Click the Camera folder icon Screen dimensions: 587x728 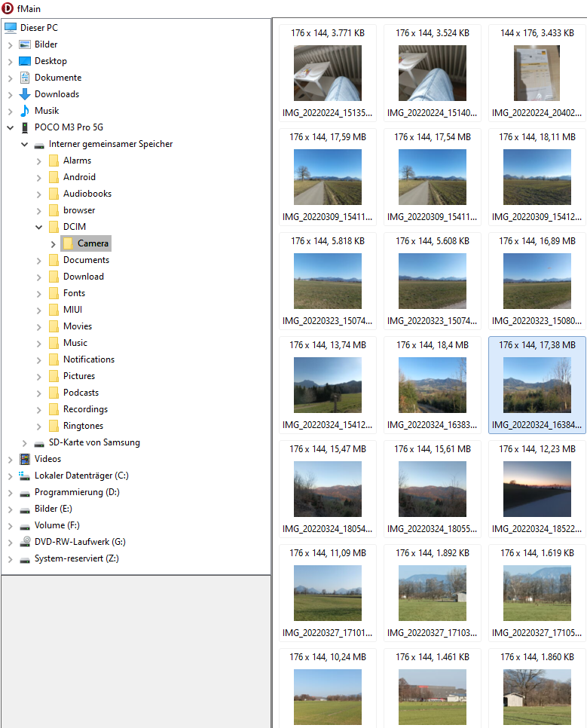click(x=69, y=243)
